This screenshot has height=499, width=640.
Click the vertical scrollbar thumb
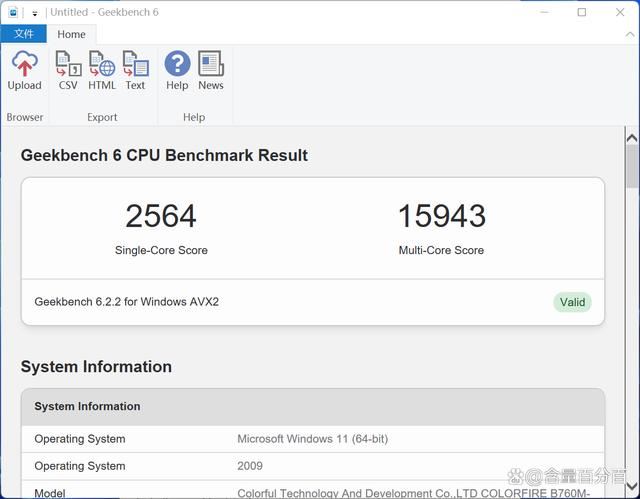632,166
